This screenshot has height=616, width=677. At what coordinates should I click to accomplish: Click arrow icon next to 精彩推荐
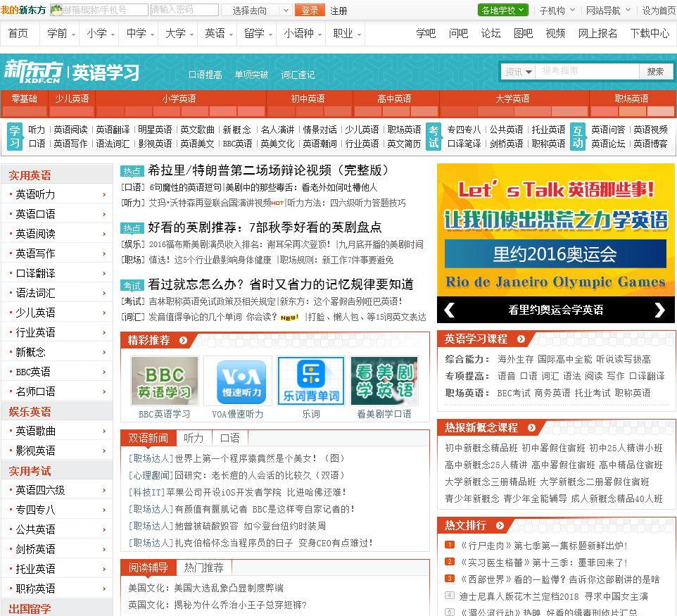pos(184,341)
